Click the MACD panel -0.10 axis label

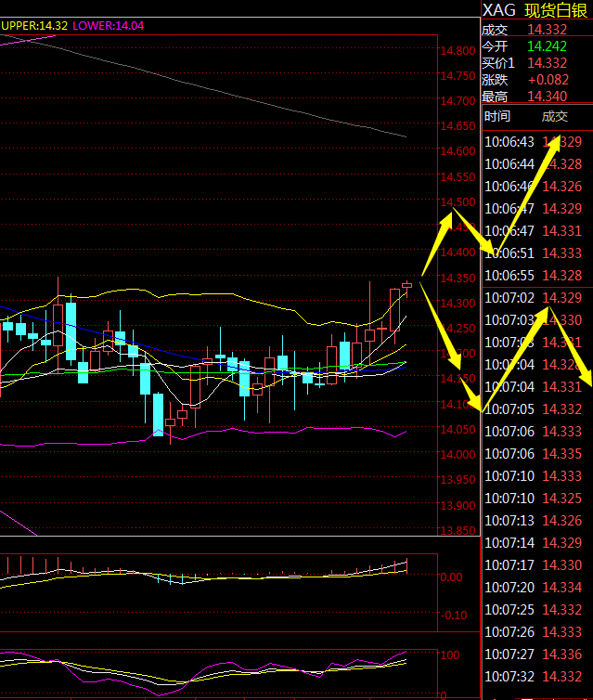[x=454, y=616]
